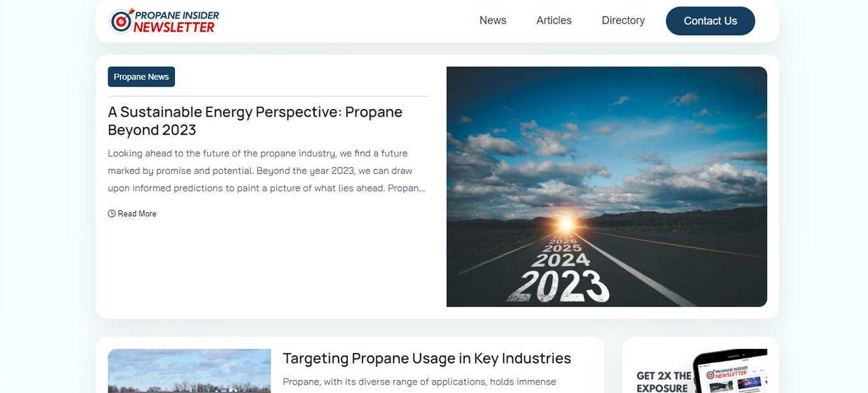Click the Propane Insider Newsletter logo
868x393 pixels.
[164, 21]
